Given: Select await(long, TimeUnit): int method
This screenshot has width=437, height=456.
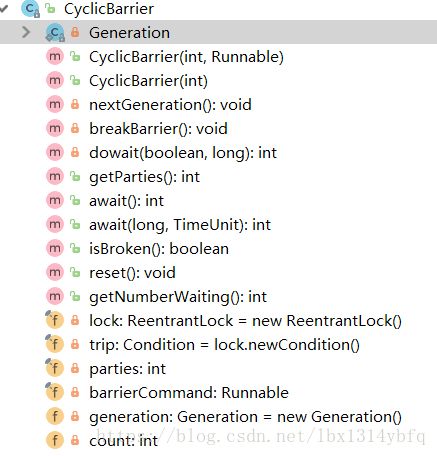Looking at the screenshot, I should tap(180, 225).
